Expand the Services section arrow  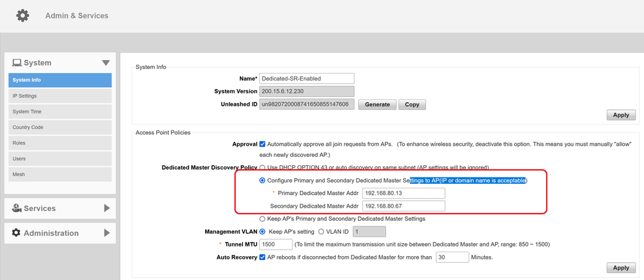click(x=106, y=208)
